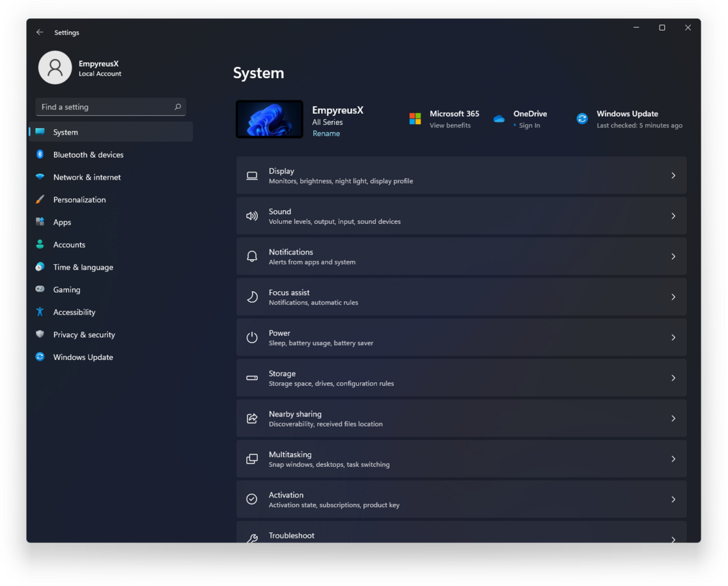Select the Bluetooth & devices icon

(x=40, y=154)
